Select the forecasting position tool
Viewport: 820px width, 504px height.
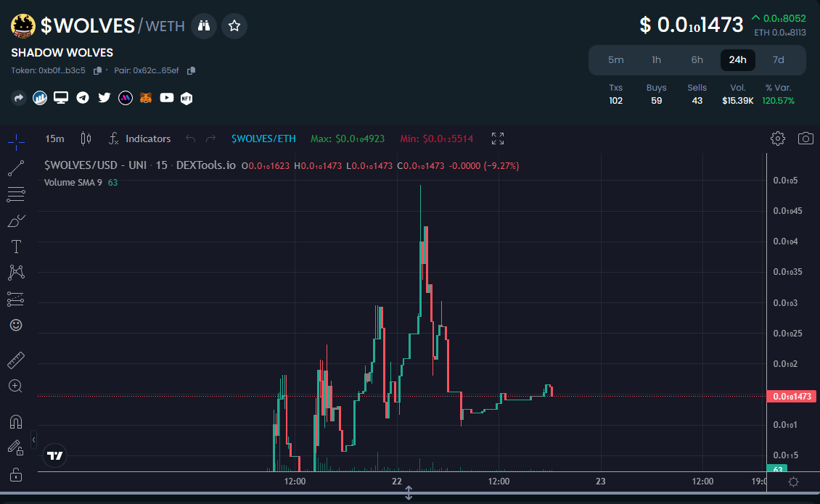pyautogui.click(x=16, y=299)
